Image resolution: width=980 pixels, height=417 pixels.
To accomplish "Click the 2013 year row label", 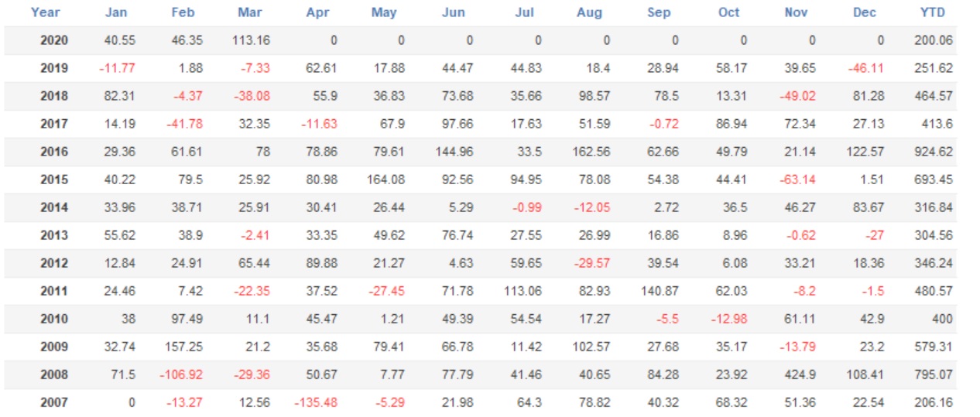I will click(54, 235).
